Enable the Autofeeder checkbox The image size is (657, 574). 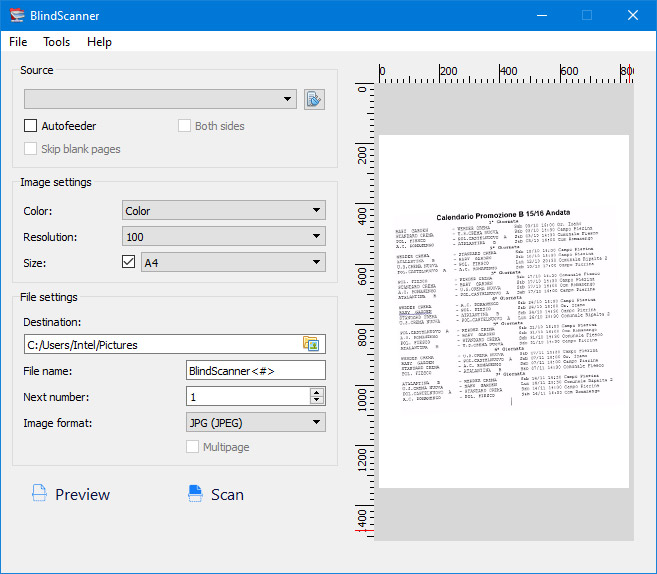(x=31, y=126)
